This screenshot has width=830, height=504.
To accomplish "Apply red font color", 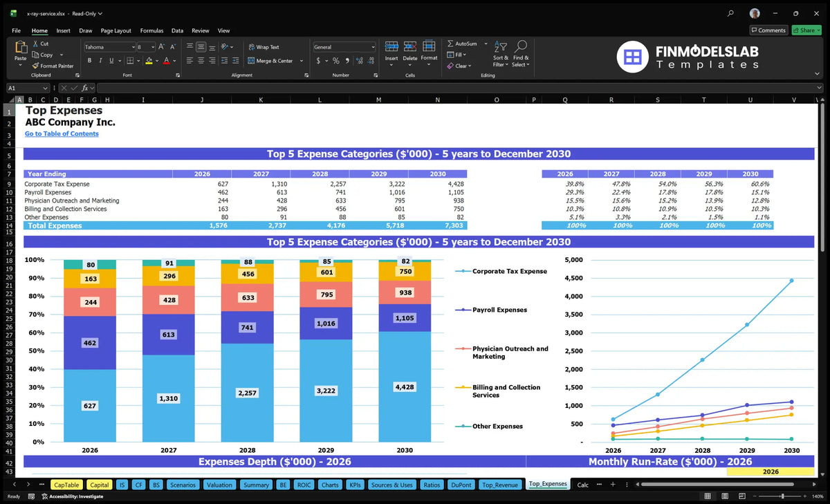I will pyautogui.click(x=167, y=61).
